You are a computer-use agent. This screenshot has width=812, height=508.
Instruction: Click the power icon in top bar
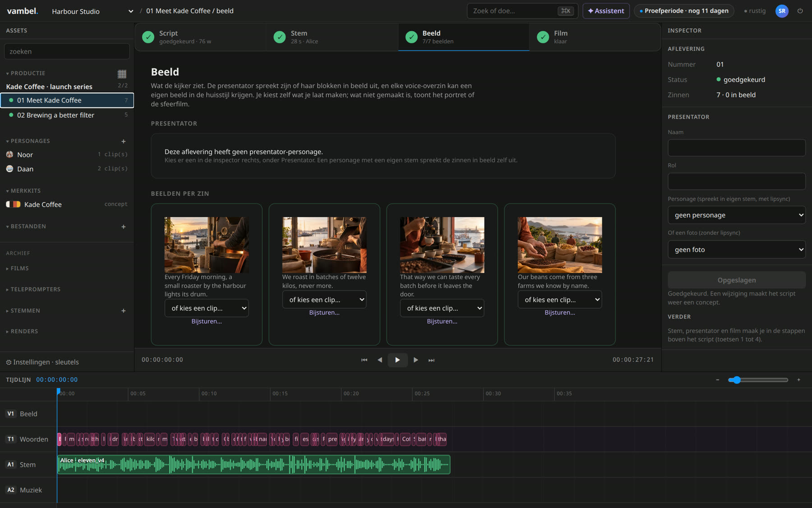[800, 11]
